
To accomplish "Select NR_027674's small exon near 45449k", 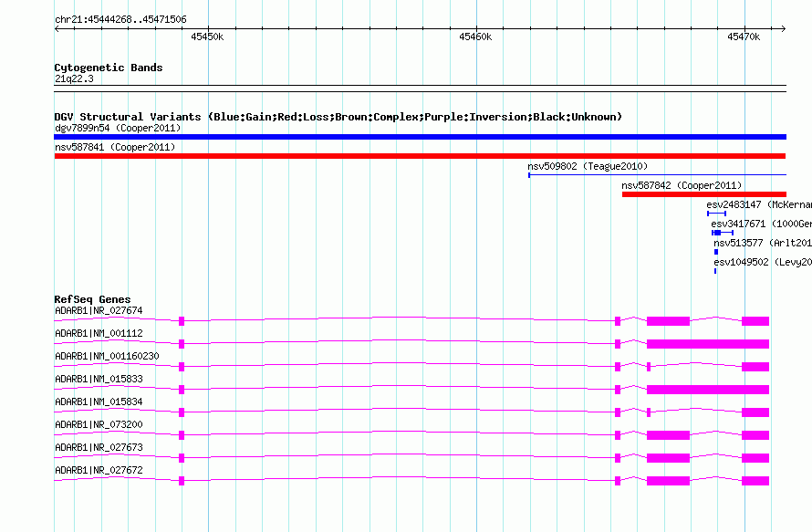I will pyautogui.click(x=182, y=321).
